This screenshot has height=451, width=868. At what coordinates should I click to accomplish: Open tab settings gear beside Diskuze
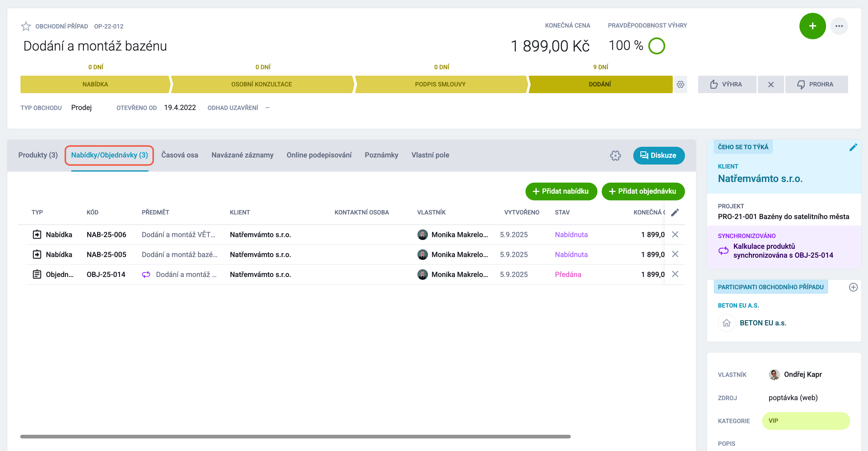click(x=615, y=156)
